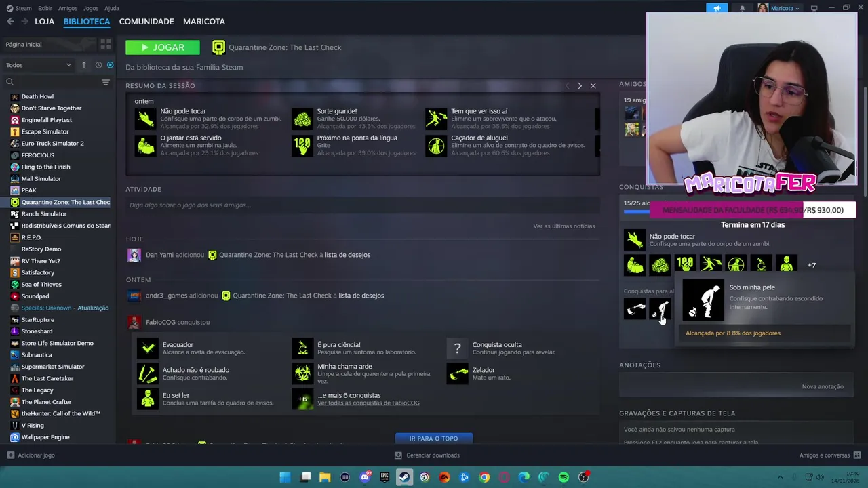Select Sea of Thieves in game list

(41, 285)
